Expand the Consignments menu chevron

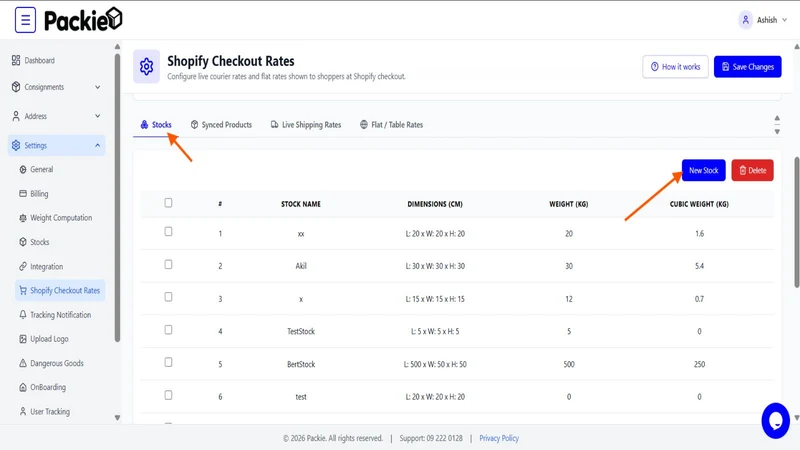coord(97,87)
